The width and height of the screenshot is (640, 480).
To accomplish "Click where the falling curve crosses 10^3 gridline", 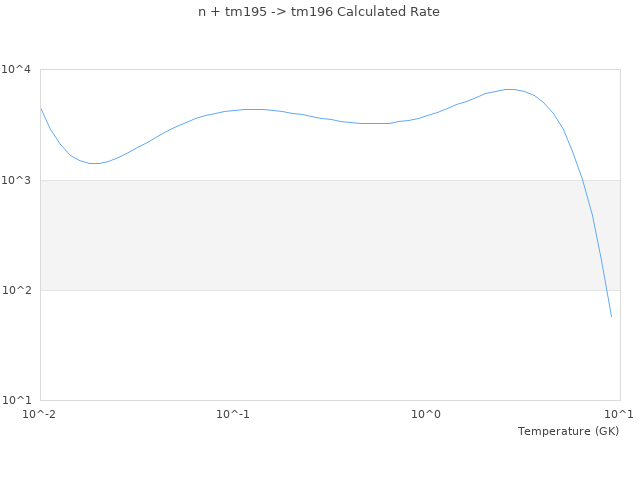I will (582, 180).
